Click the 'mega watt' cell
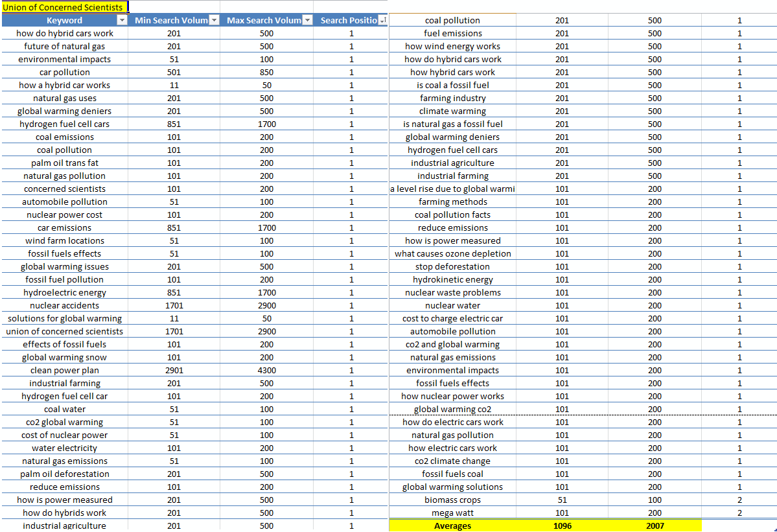777x532 pixels. click(x=452, y=513)
